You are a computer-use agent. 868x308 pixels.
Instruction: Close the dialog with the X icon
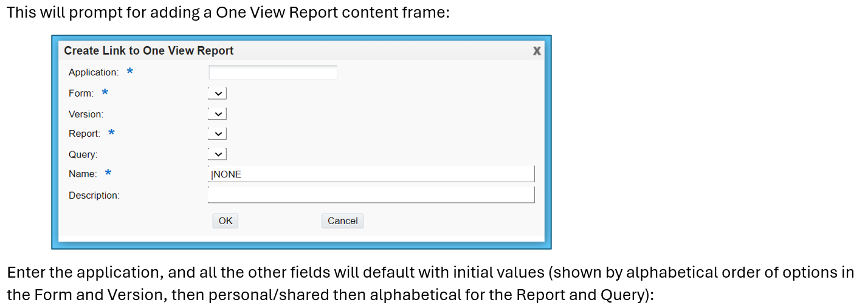(x=537, y=51)
